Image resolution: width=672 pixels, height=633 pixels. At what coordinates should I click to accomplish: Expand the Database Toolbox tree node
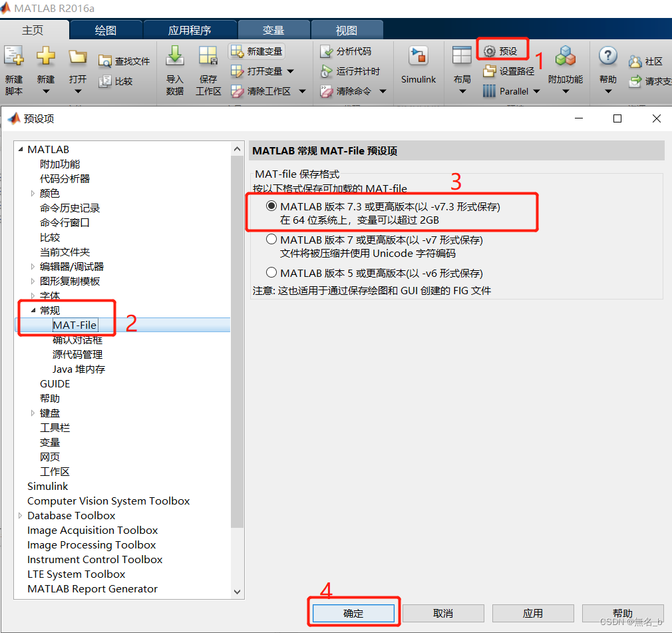point(20,515)
